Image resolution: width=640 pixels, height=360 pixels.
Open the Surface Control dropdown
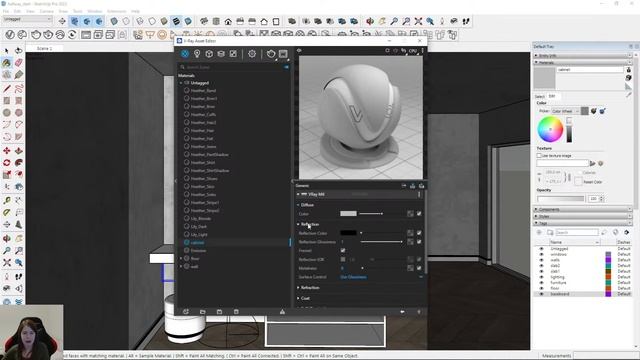tap(381, 277)
